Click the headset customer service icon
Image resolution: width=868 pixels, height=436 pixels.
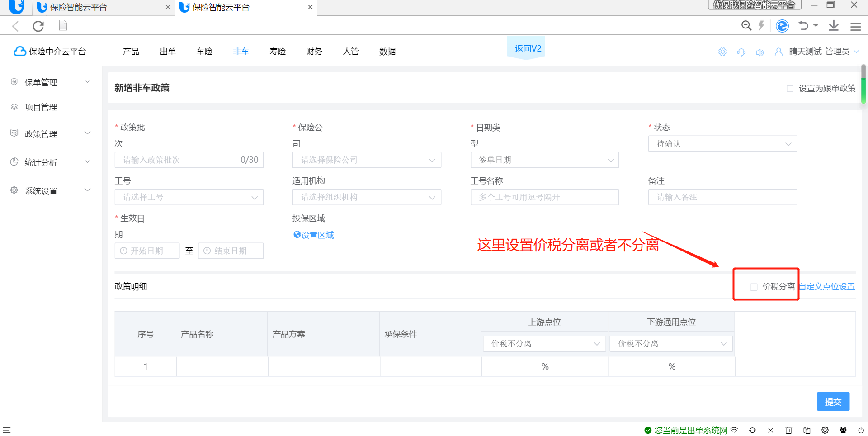(741, 52)
